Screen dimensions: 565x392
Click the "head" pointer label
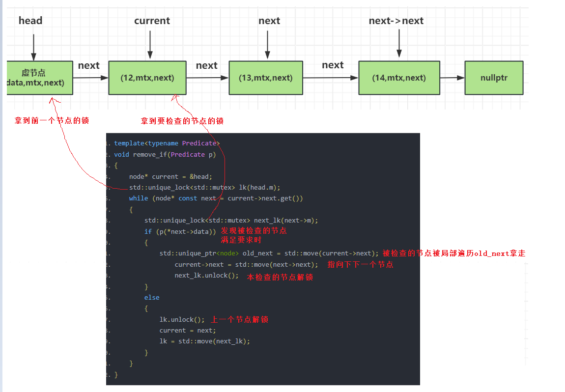30,21
